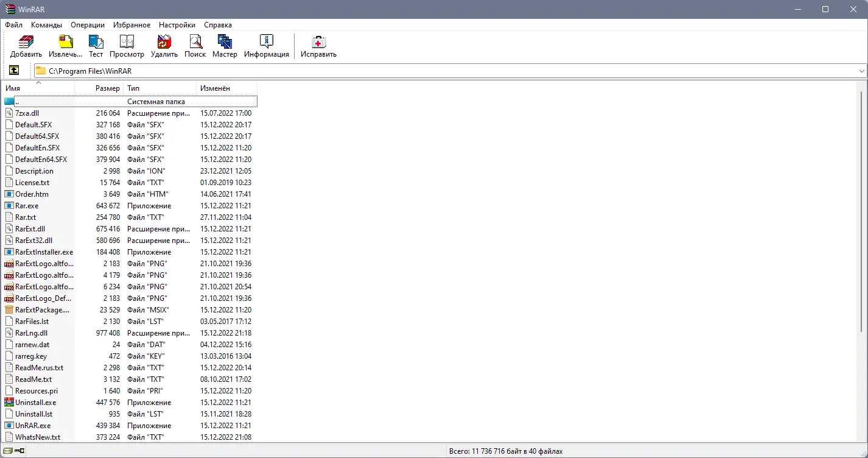Sort by the Изменён column header
The image size is (868, 458).
(x=227, y=88)
